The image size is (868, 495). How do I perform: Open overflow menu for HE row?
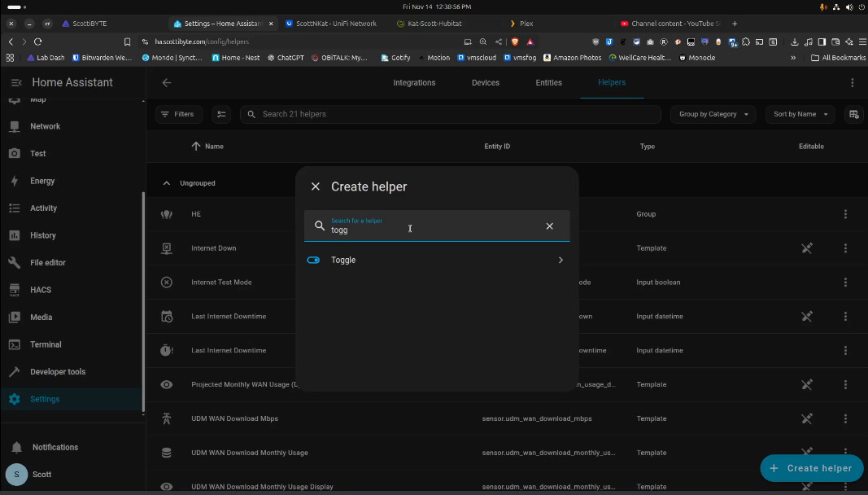coord(845,214)
